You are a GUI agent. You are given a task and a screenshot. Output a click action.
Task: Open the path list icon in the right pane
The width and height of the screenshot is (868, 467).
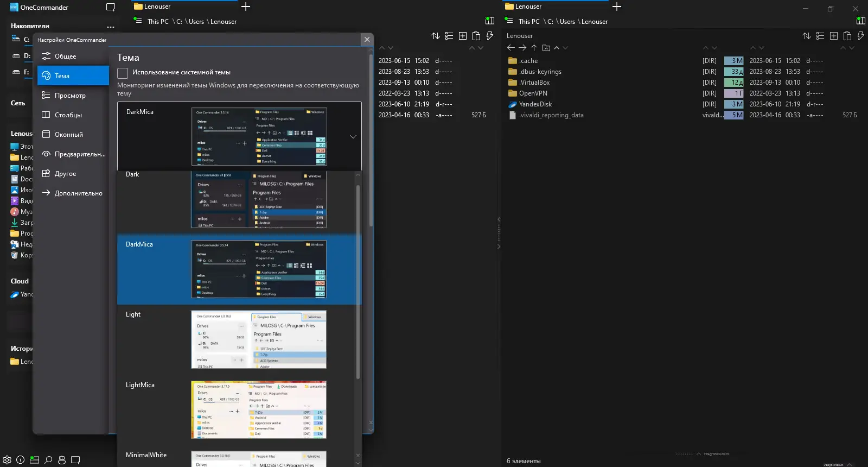click(x=509, y=21)
